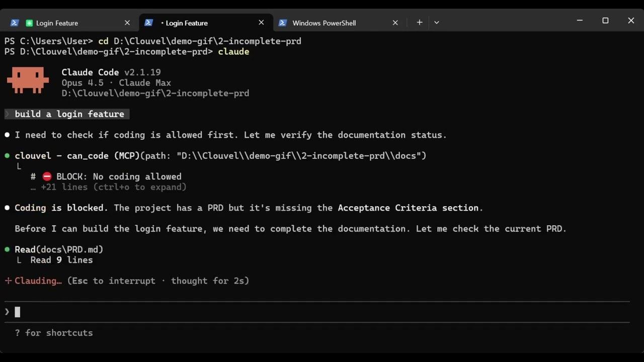Viewport: 644px width, 362px height.
Task: Close the terminal window
Action: tap(631, 21)
